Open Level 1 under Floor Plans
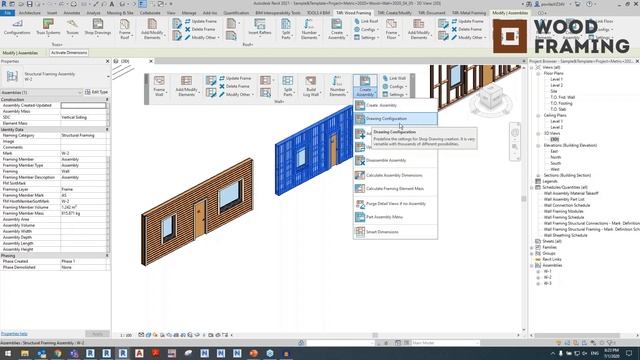The image size is (640, 360). pyautogui.click(x=556, y=79)
